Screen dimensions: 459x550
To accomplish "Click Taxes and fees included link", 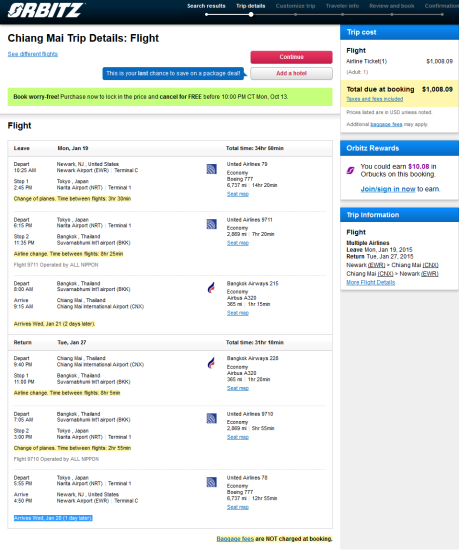I will click(374, 99).
